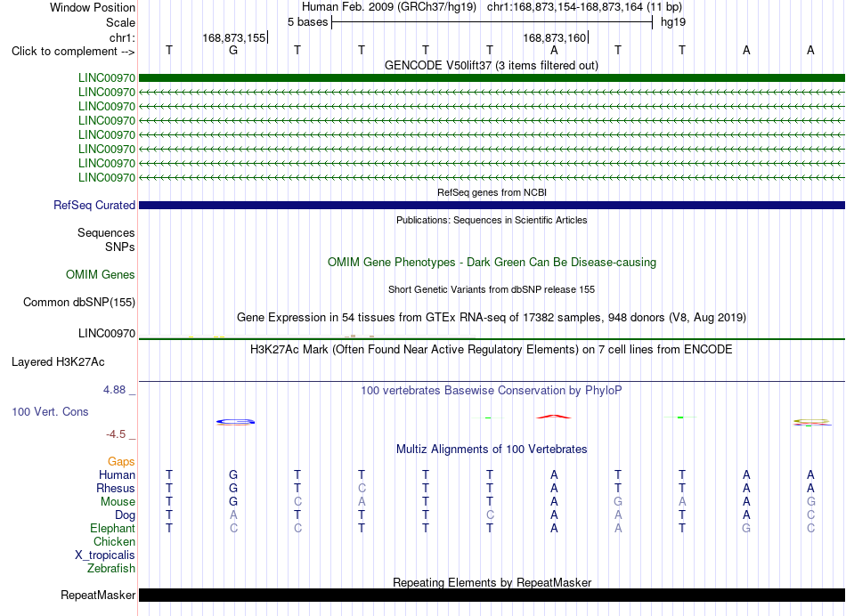The height and width of the screenshot is (616, 846).
Task: Click the 168,873,160 position marker
Action: point(555,37)
